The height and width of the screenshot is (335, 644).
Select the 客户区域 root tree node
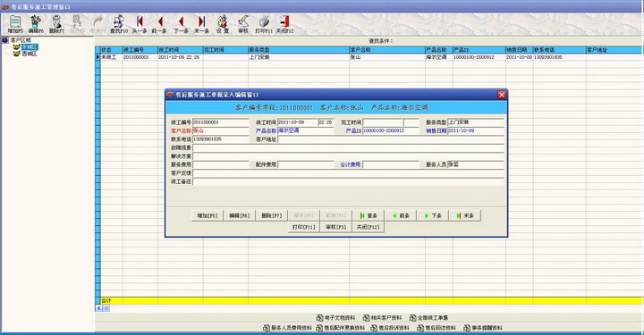coord(21,40)
